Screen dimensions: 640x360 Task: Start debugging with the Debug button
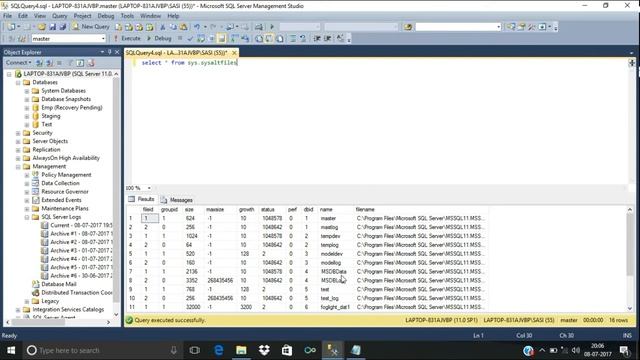pyautogui.click(x=159, y=38)
